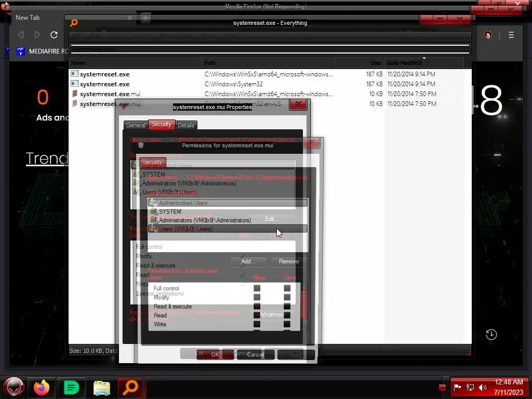Toggle Allow for Full control

pos(257,288)
